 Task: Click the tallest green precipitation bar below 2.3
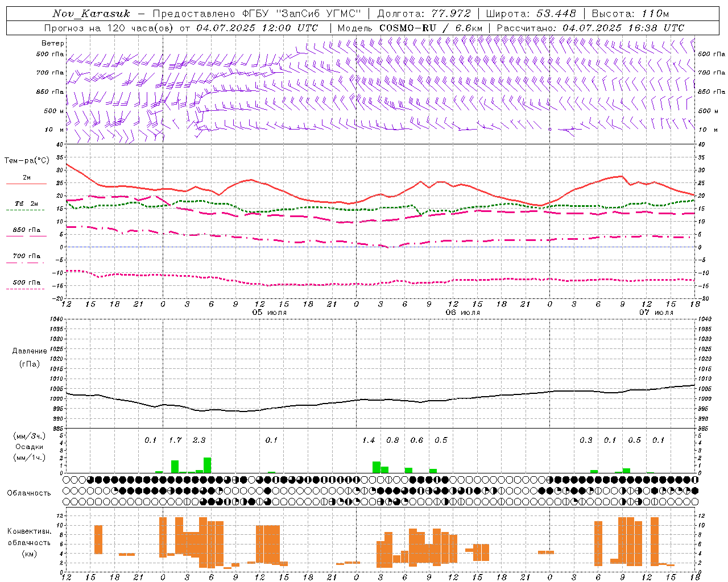click(x=207, y=465)
